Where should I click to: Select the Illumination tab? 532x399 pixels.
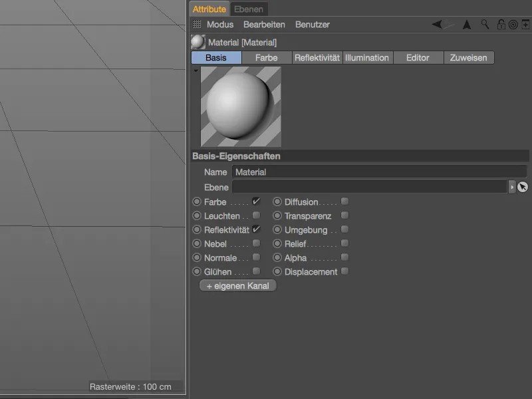(x=368, y=58)
